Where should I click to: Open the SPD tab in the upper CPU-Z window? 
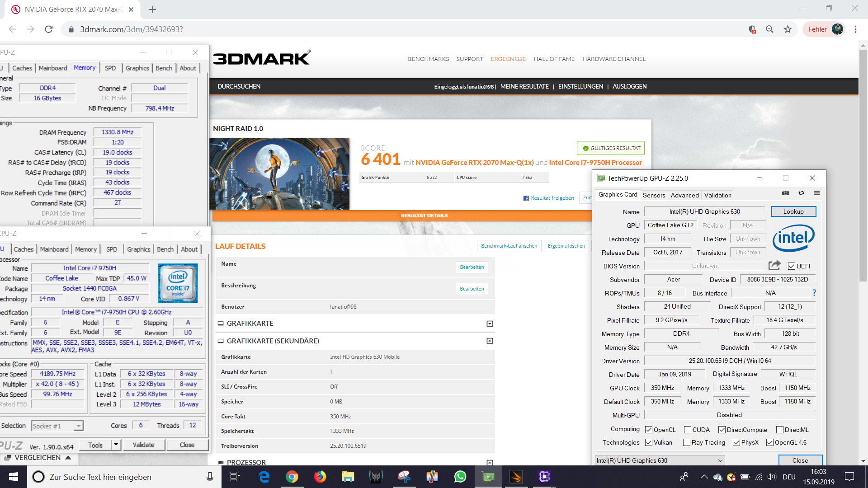coord(110,68)
